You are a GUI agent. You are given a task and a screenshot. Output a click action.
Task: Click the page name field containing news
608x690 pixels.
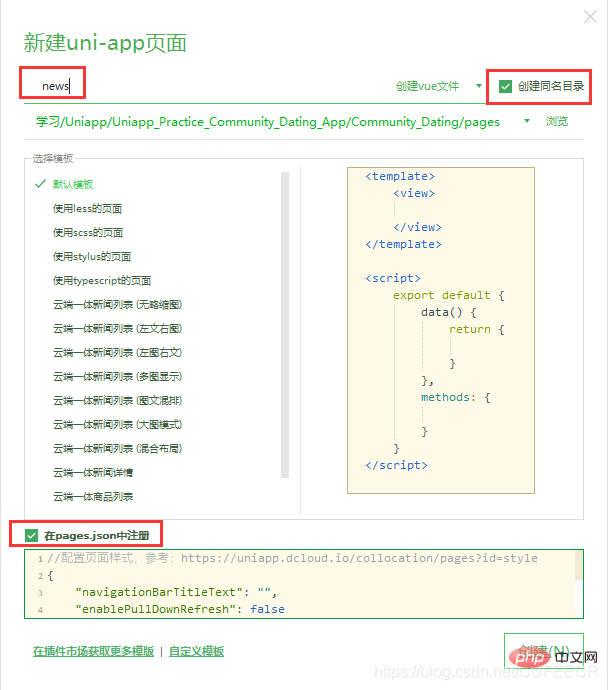[207, 86]
